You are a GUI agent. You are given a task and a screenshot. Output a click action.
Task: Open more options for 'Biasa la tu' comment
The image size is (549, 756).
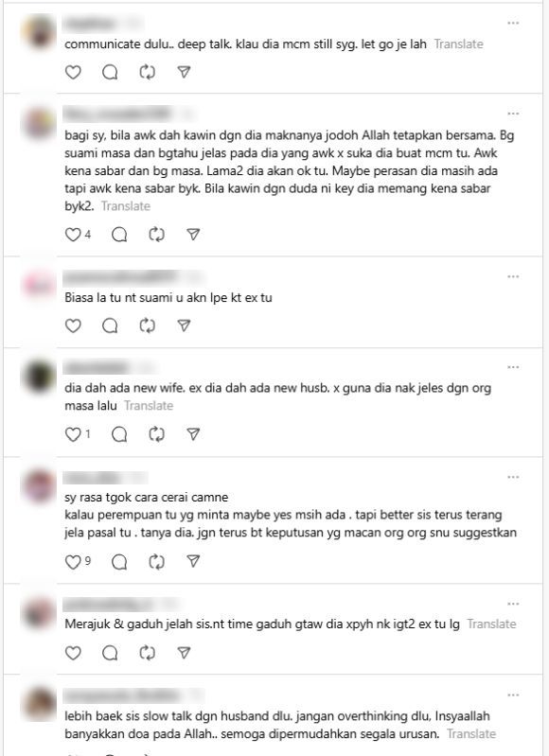click(x=513, y=276)
